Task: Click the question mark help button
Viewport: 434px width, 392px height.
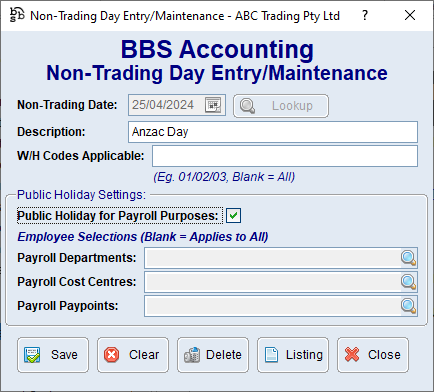Action: pyautogui.click(x=365, y=15)
